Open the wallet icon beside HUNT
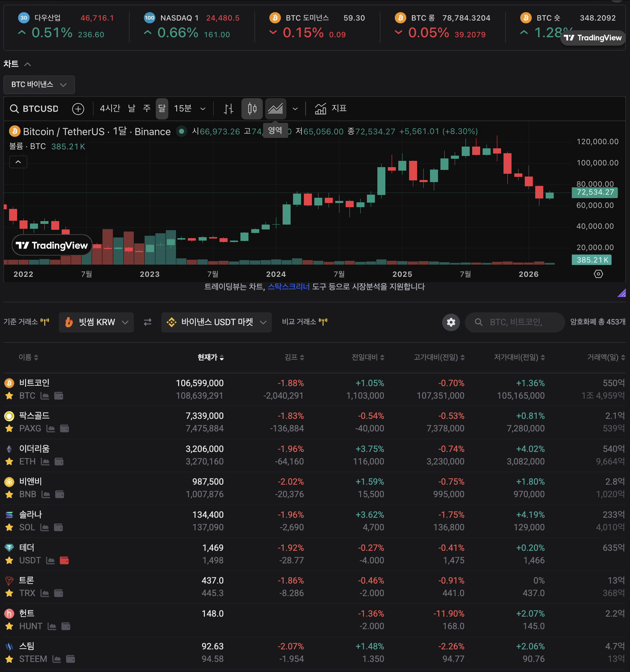Viewport: 630px width, 672px height. click(x=66, y=626)
